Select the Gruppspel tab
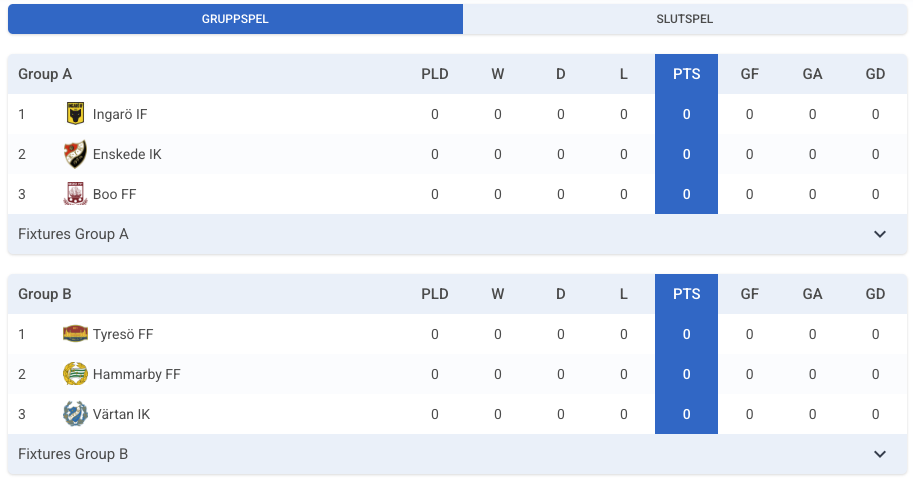The width and height of the screenshot is (913, 482). click(235, 19)
